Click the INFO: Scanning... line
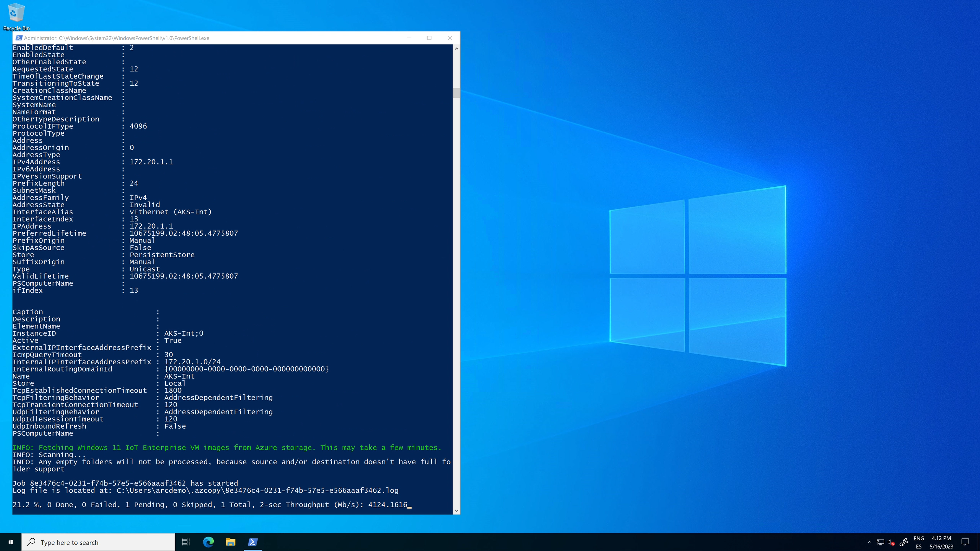Screen dimensions: 980x551 pyautogui.click(x=49, y=455)
